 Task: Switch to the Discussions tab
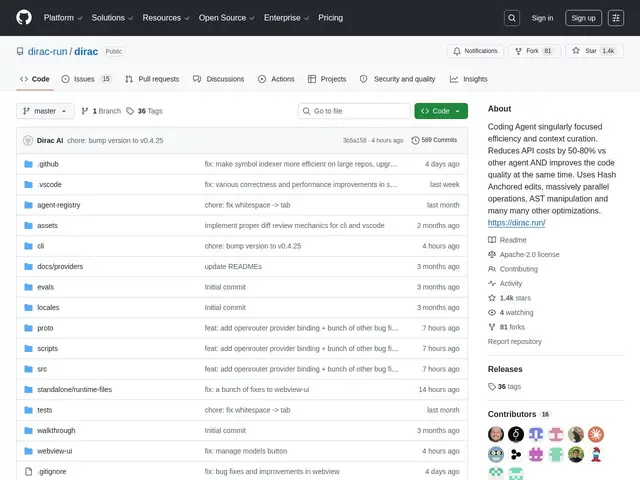pos(218,79)
